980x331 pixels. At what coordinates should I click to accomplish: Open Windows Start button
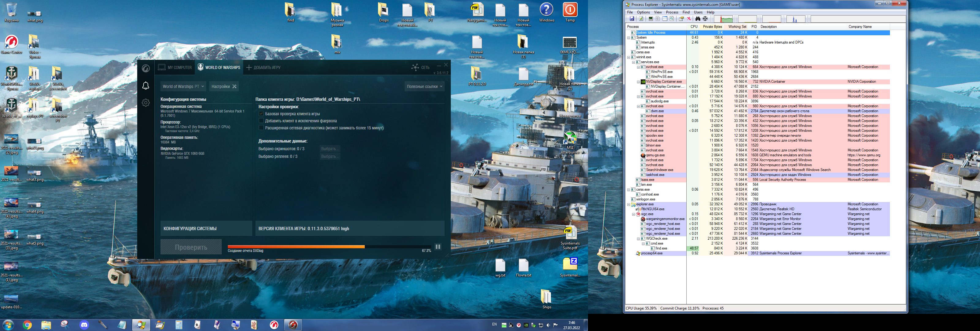coord(8,325)
